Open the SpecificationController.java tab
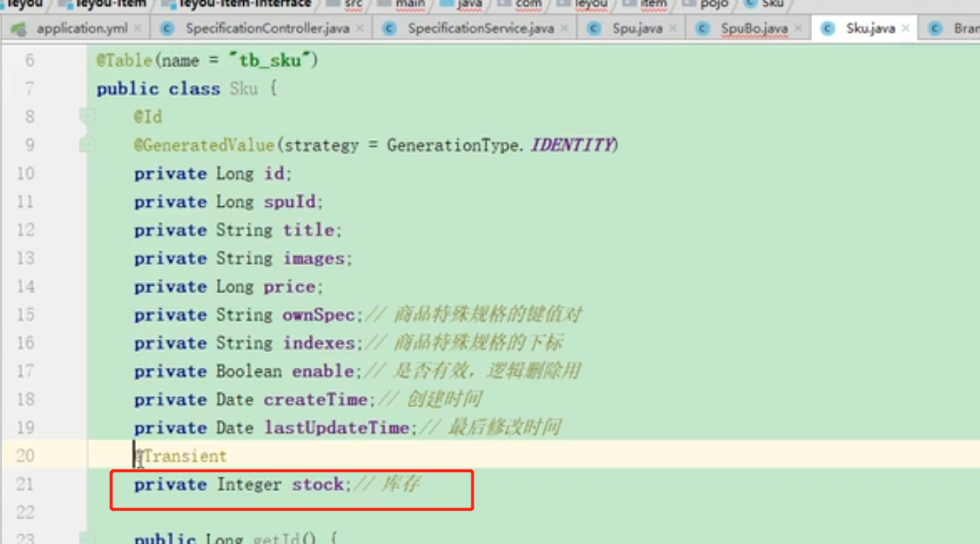The image size is (980, 544). coord(267,29)
